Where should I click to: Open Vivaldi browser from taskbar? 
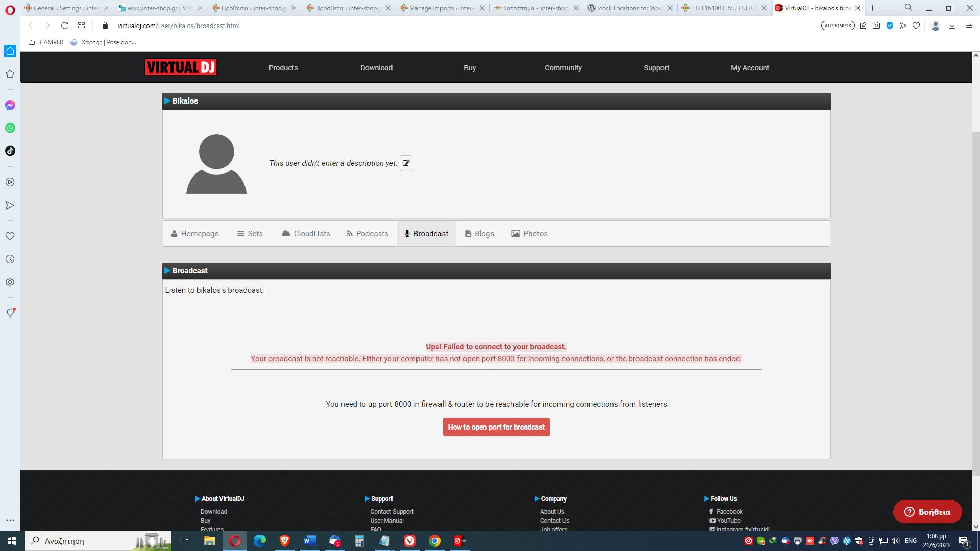[x=410, y=541]
